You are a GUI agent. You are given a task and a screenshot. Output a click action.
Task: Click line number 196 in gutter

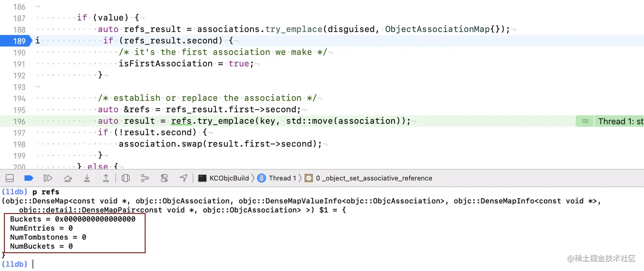click(x=19, y=121)
